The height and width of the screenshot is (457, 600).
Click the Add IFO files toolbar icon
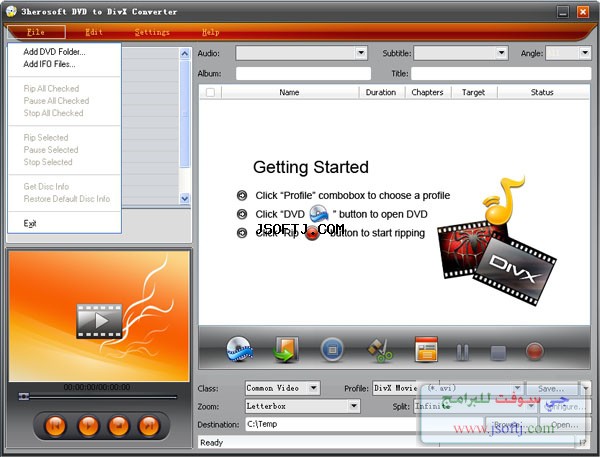pos(285,349)
